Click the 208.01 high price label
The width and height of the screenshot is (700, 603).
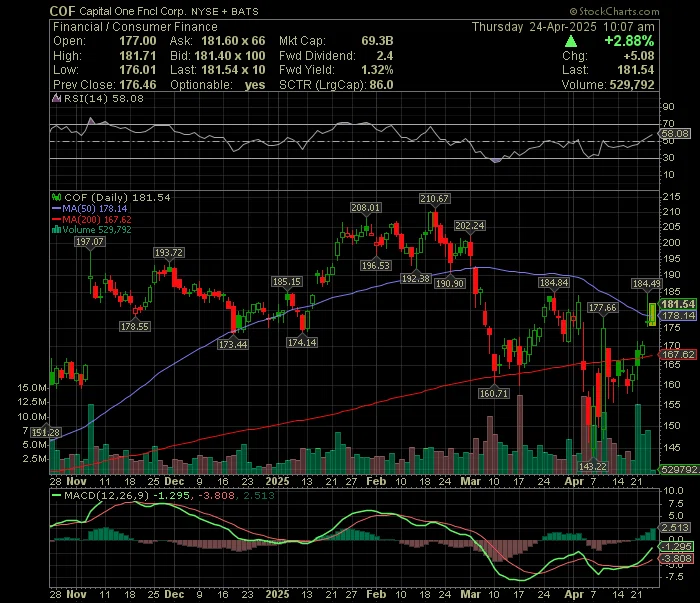pyautogui.click(x=365, y=208)
